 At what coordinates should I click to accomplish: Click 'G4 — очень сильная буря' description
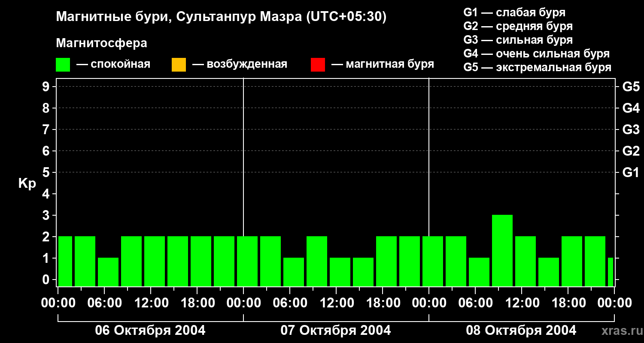tap(537, 54)
